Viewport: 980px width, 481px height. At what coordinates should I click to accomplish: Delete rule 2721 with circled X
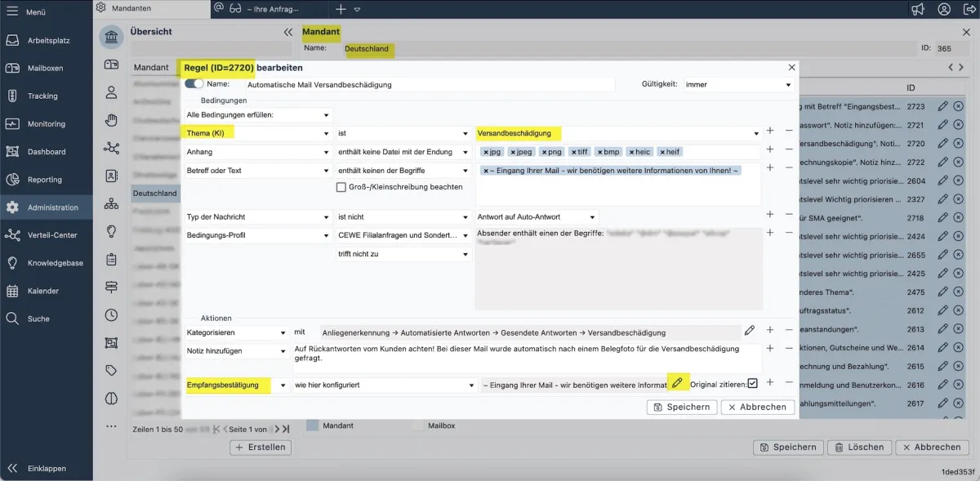pos(959,125)
